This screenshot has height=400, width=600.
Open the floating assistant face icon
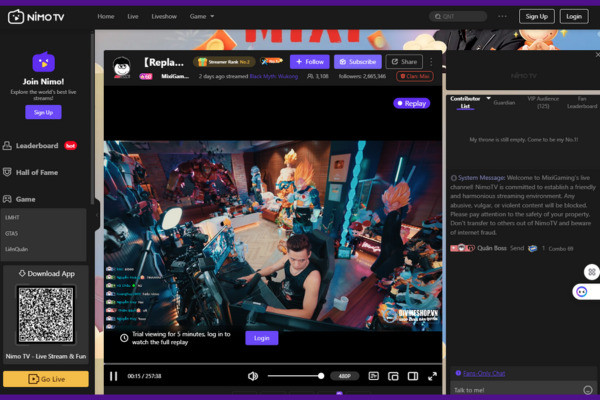point(582,292)
